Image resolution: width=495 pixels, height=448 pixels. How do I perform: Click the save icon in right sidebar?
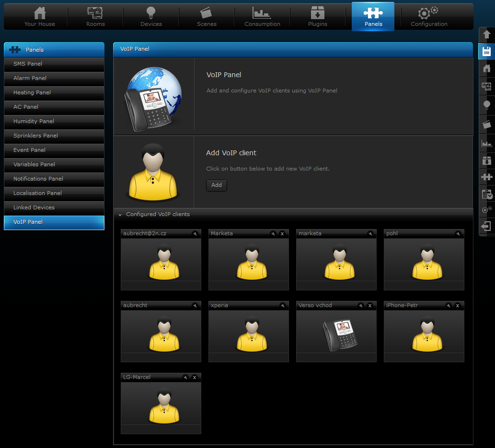coord(486,52)
